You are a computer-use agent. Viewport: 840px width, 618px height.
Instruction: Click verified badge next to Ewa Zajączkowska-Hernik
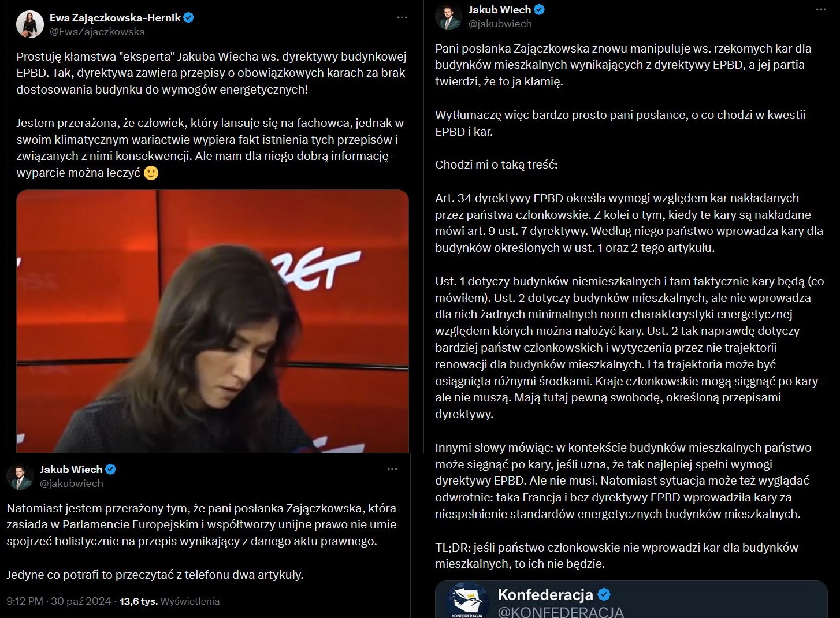(x=188, y=17)
